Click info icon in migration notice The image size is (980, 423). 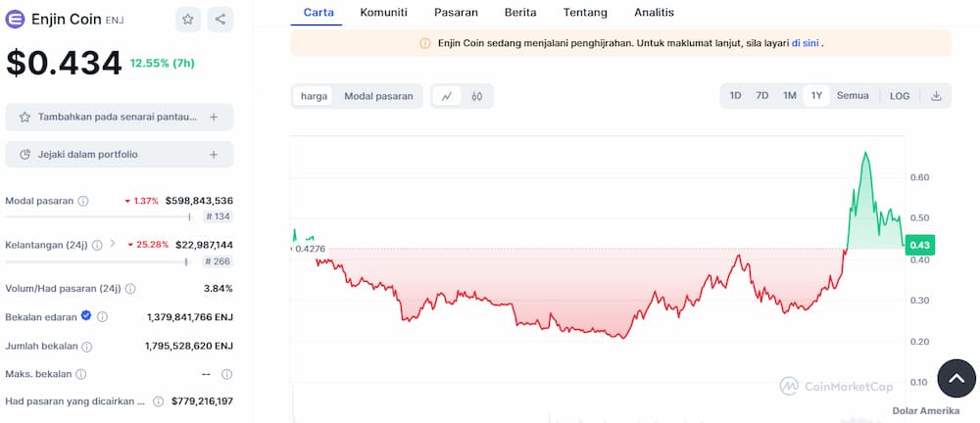425,43
